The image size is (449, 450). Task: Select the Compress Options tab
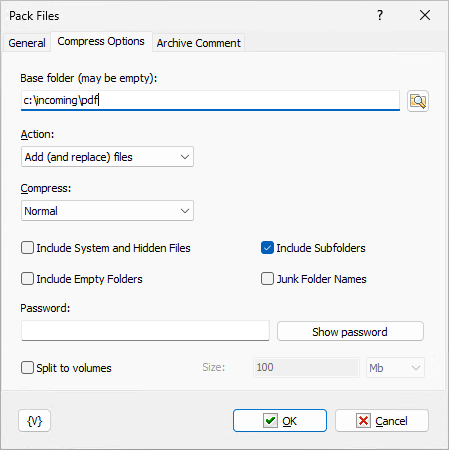(101, 41)
